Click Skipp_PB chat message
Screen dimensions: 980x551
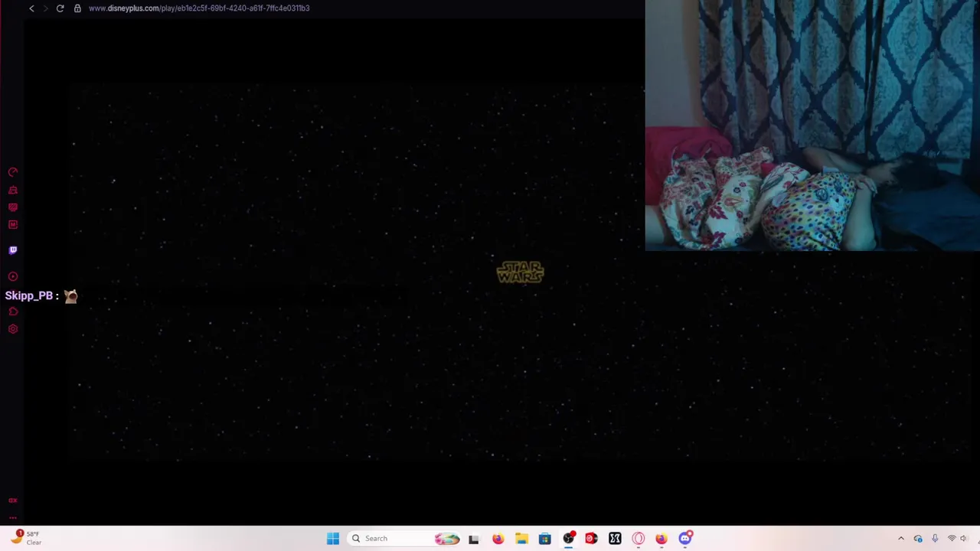click(x=41, y=296)
